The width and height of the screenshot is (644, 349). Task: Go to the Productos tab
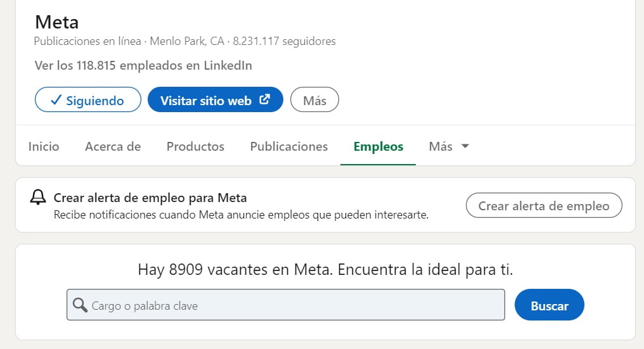point(195,146)
